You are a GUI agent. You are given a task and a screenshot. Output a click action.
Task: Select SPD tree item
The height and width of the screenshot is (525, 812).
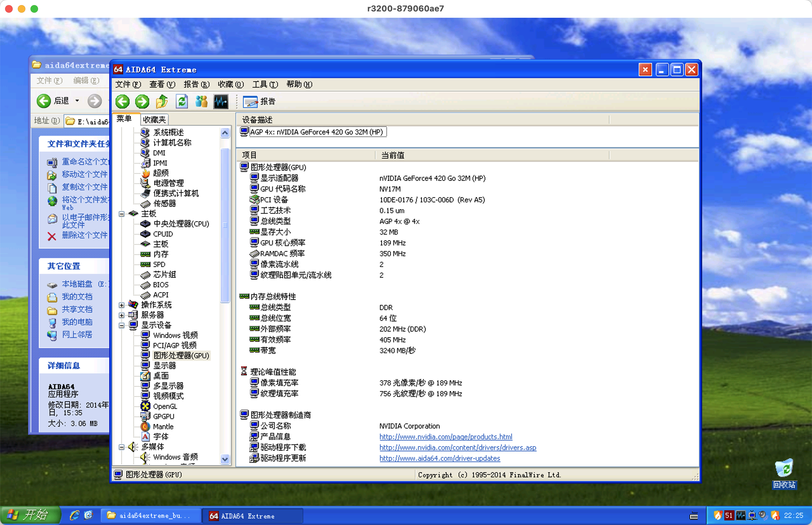pyautogui.click(x=159, y=264)
